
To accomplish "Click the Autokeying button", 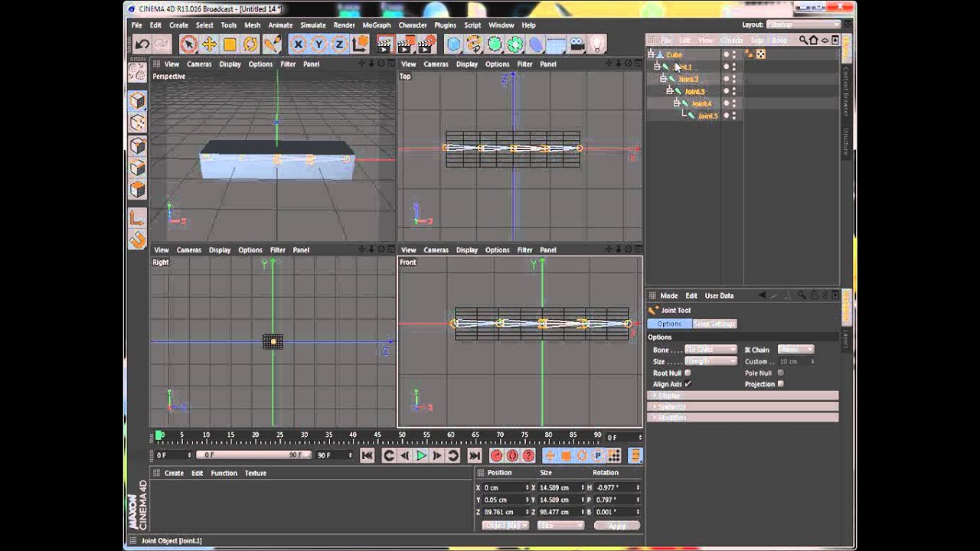I will tap(512, 455).
